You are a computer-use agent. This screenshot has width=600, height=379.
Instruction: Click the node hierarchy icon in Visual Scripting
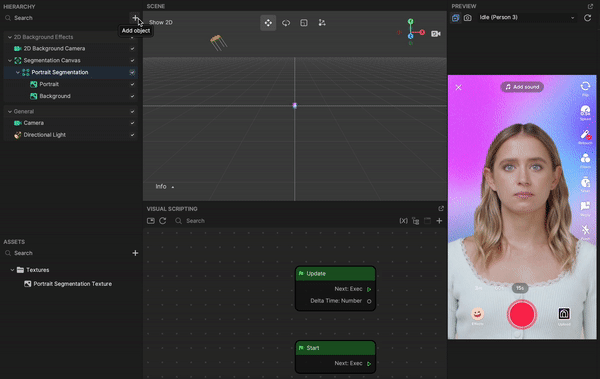[416, 221]
